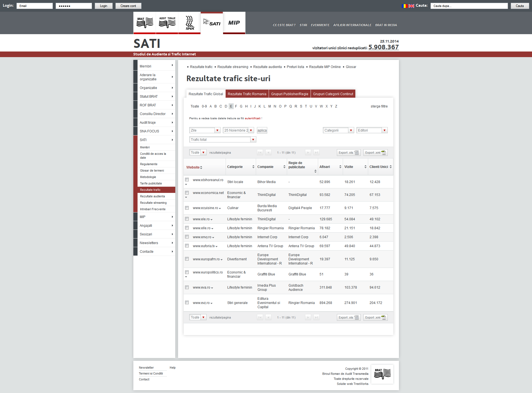Viewport: 532px width, 393px height.
Task: Sort table by Regie de publicitate
Action: pos(302,167)
